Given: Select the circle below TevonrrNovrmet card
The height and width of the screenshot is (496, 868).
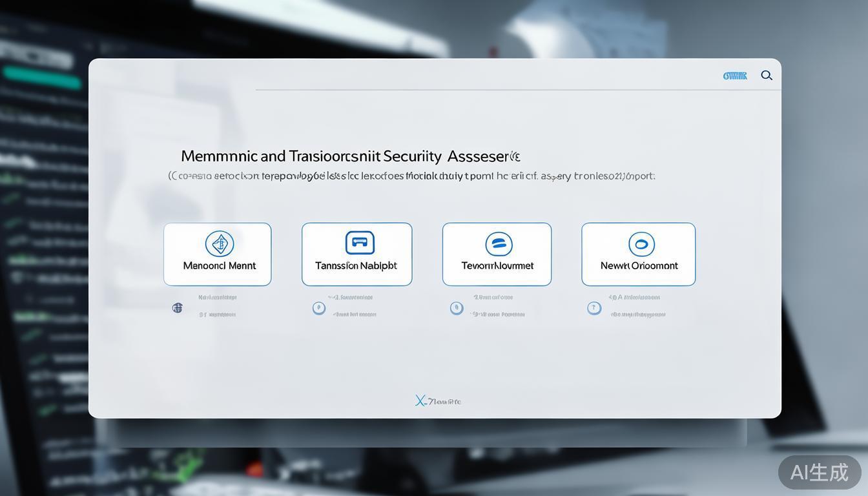Looking at the screenshot, I should pos(457,308).
